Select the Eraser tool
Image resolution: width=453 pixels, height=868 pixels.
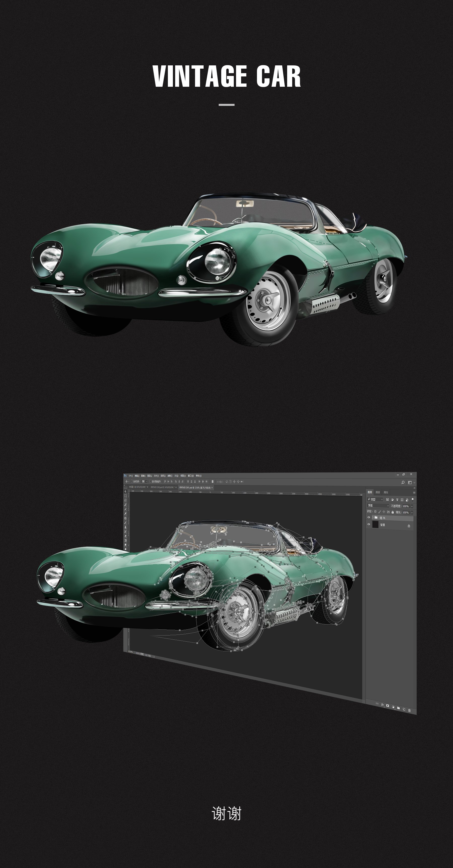click(x=126, y=536)
